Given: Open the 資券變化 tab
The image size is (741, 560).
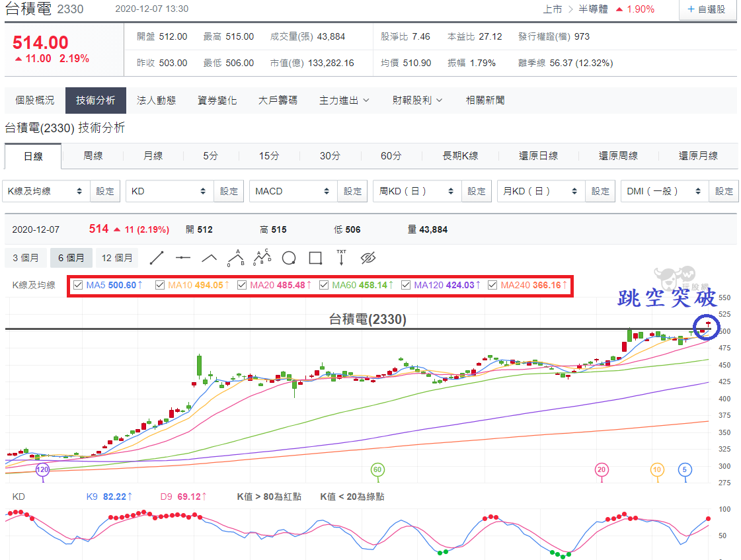Looking at the screenshot, I should pyautogui.click(x=217, y=100).
